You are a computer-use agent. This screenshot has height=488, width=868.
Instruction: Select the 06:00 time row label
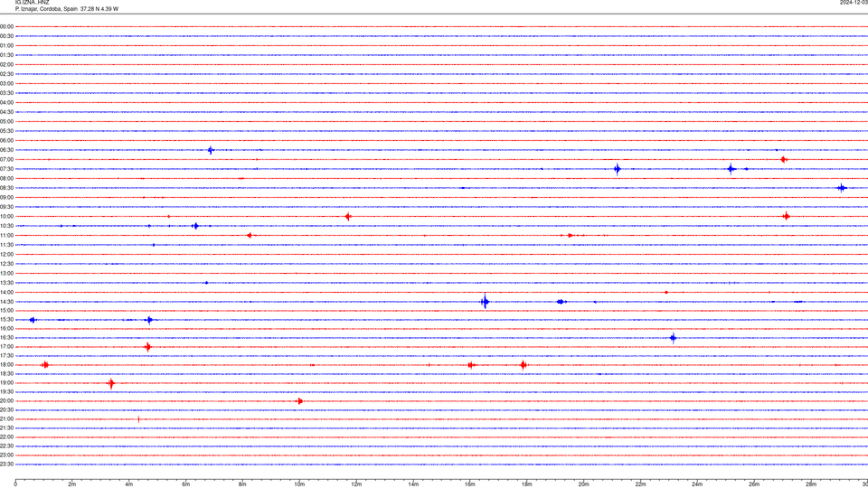click(x=6, y=141)
